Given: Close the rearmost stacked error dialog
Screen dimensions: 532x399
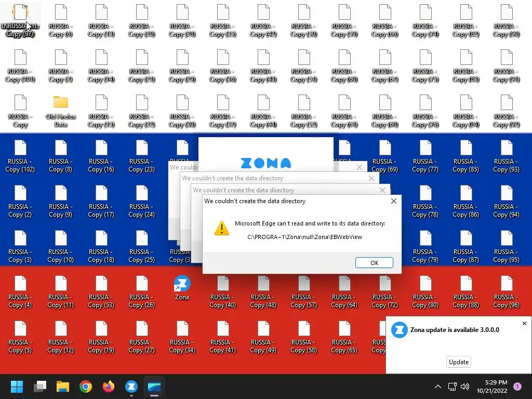Looking at the screenshot, I should pyautogui.click(x=360, y=167).
